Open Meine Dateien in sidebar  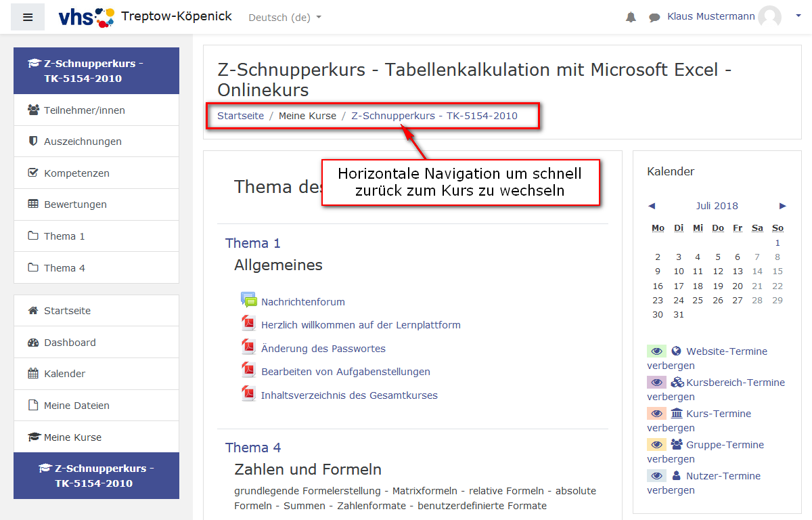[x=96, y=405]
